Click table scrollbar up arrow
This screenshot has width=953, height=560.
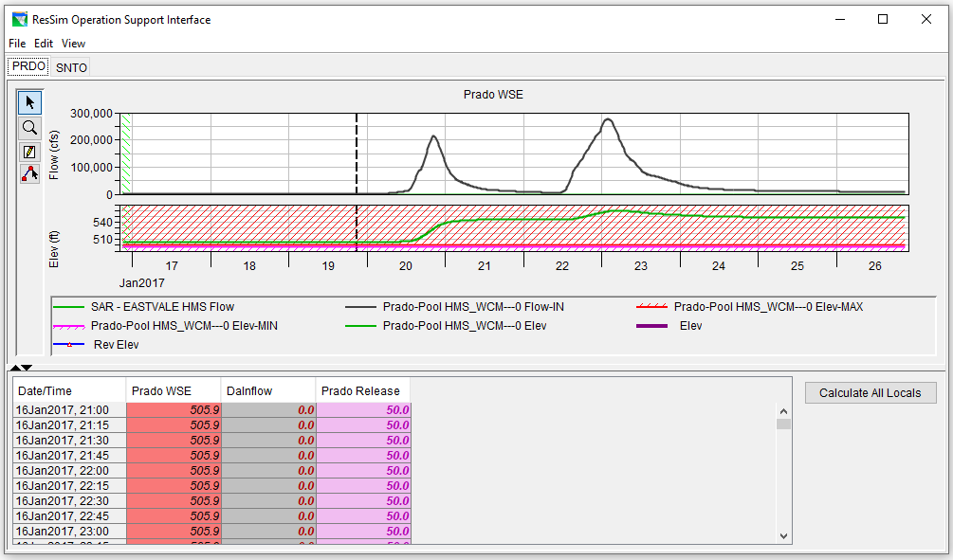(783, 411)
